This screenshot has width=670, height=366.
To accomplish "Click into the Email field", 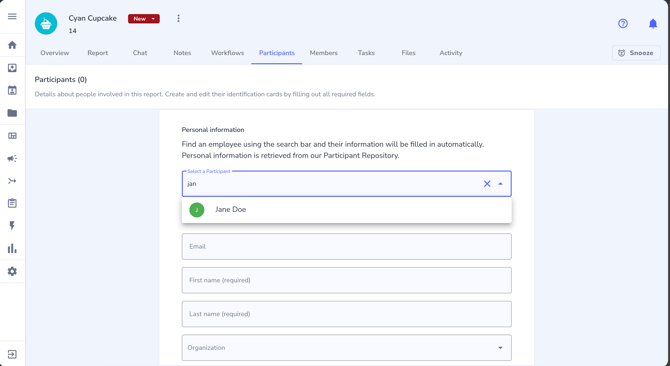I will click(x=347, y=246).
